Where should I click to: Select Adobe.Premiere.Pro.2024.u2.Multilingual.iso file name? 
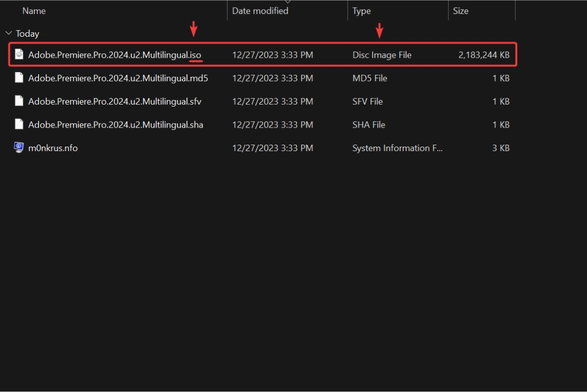115,55
